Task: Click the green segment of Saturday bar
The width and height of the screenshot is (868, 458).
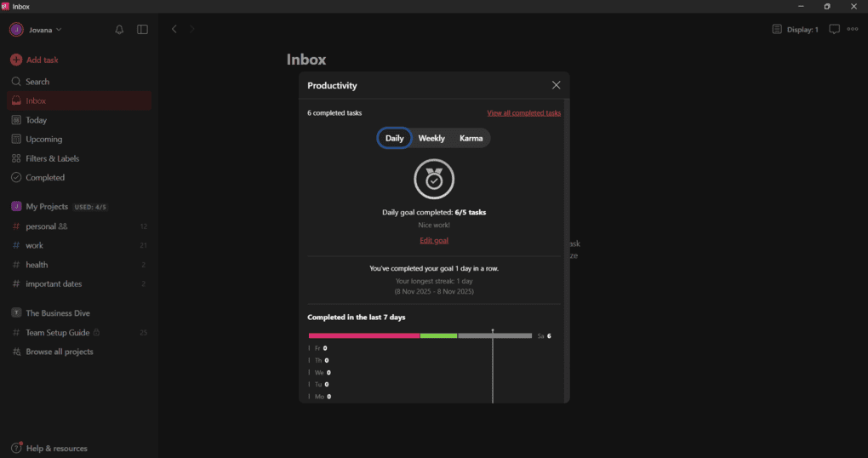Action: point(438,335)
